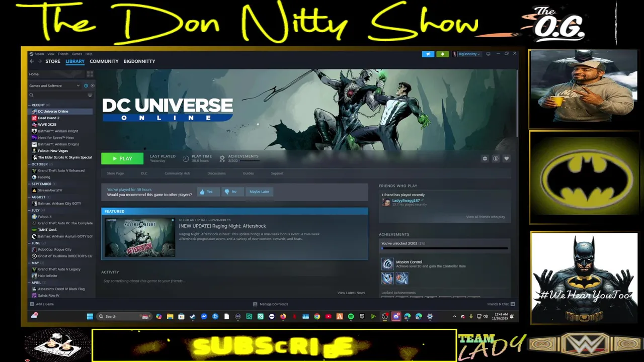Open the Steam menu
Viewport: 644px width, 362px height.
[38, 54]
